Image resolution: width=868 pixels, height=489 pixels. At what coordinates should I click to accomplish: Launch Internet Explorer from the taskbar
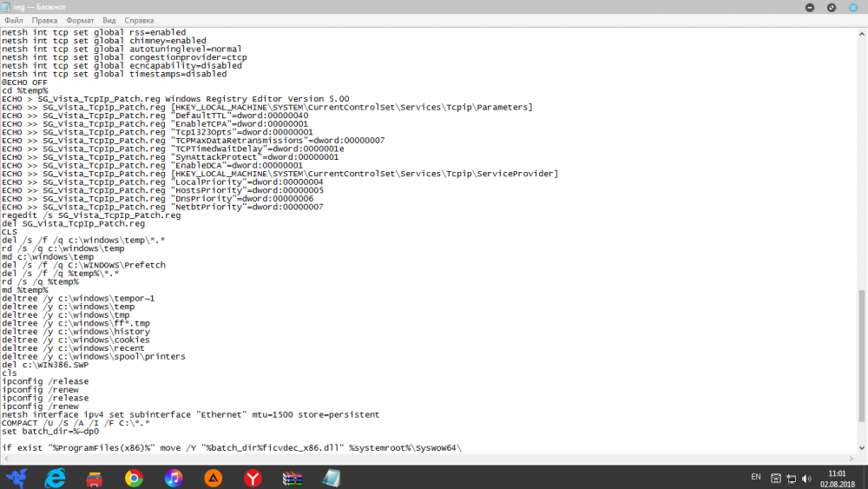tap(56, 477)
